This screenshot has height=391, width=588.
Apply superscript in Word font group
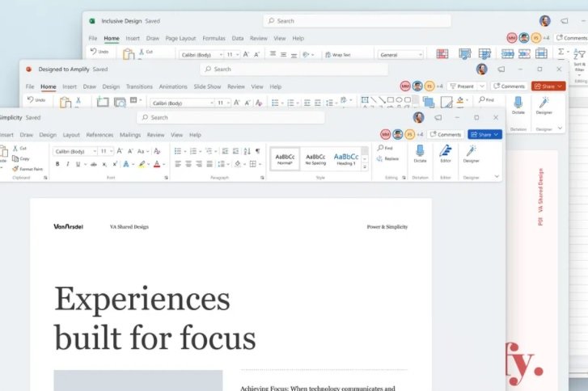click(x=115, y=164)
